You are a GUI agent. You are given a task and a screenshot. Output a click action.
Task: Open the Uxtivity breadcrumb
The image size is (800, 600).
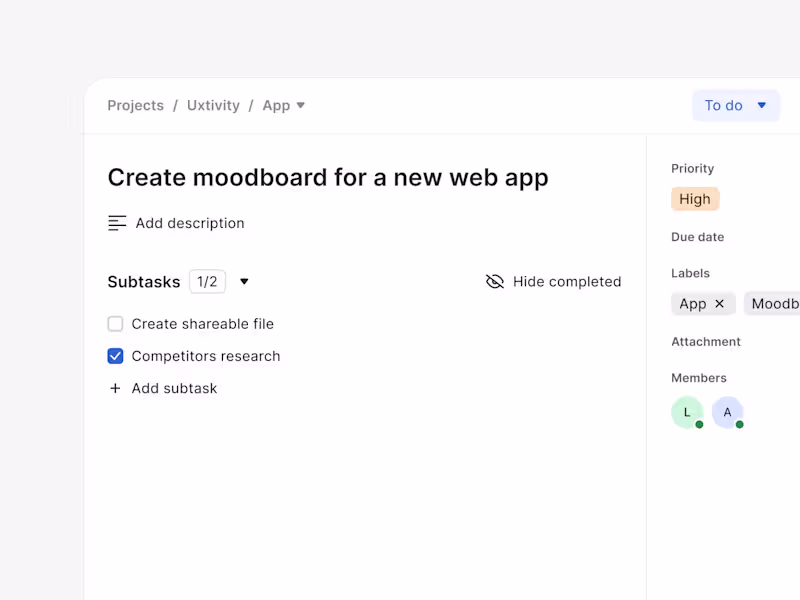point(213,105)
